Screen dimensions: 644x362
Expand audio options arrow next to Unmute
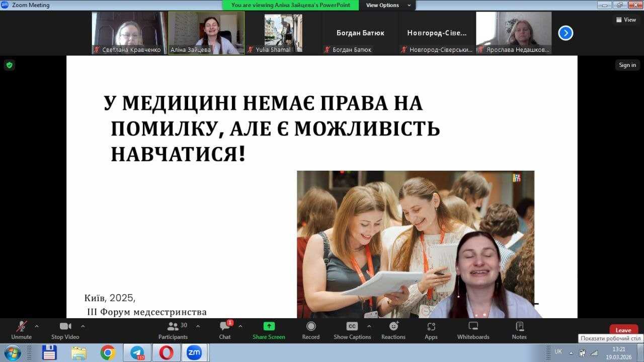click(37, 326)
